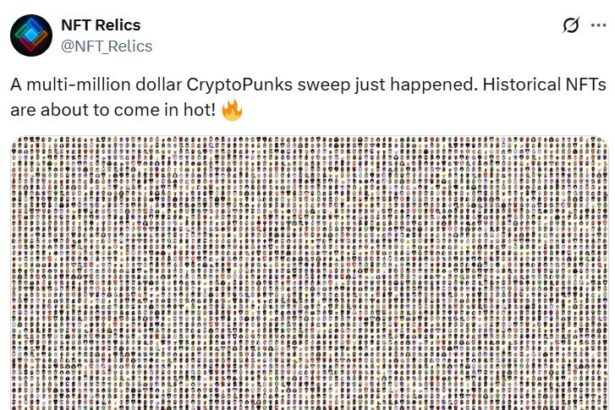Viewport: 615px width, 410px height.
Task: Click the word "to" in the tweet
Action: click(97, 107)
